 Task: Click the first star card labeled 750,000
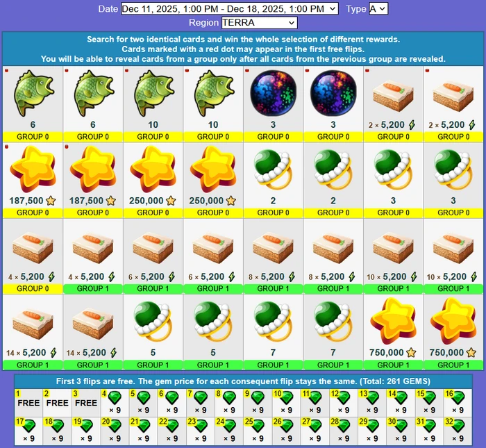click(x=394, y=332)
